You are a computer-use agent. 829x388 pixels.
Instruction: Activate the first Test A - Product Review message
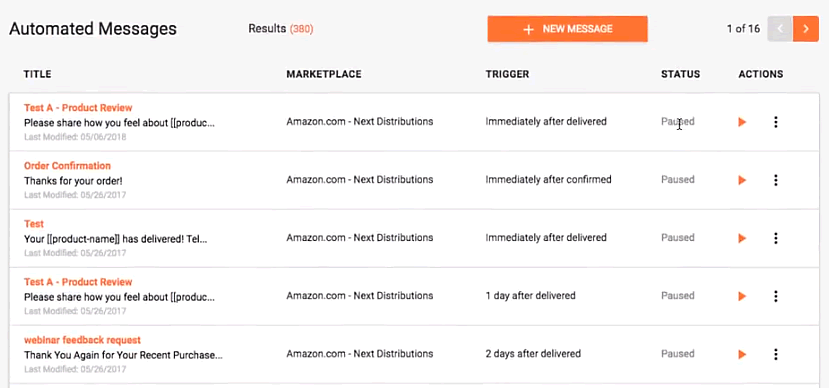tap(742, 122)
